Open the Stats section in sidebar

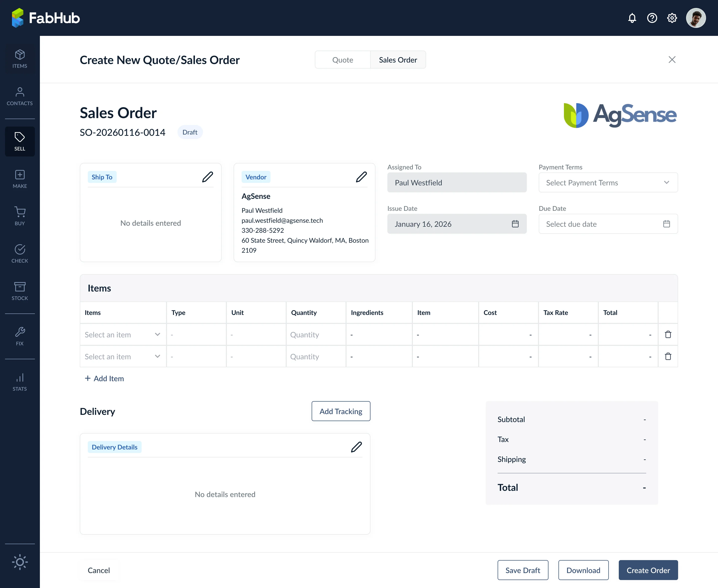(20, 382)
